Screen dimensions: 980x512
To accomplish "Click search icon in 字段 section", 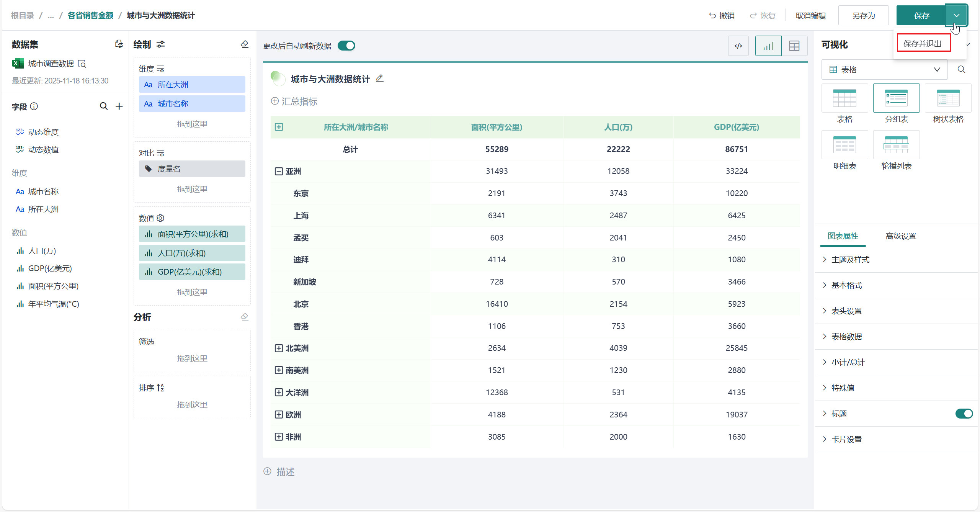I will click(104, 106).
